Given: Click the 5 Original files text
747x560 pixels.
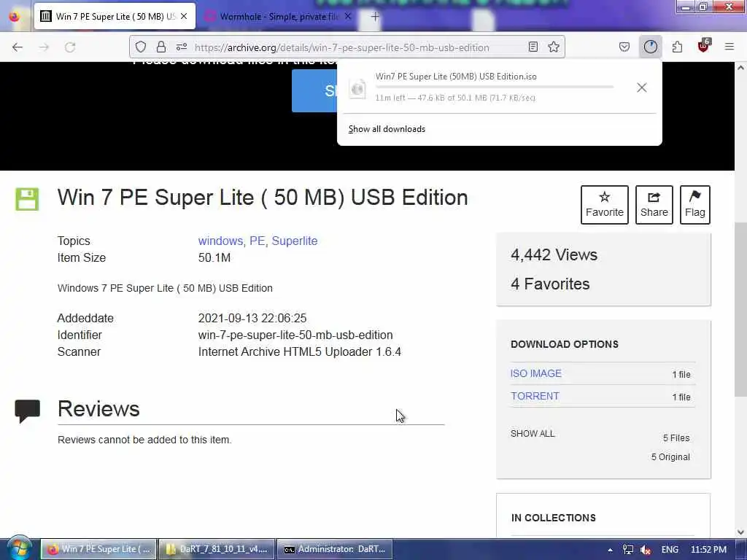Looking at the screenshot, I should [x=670, y=457].
